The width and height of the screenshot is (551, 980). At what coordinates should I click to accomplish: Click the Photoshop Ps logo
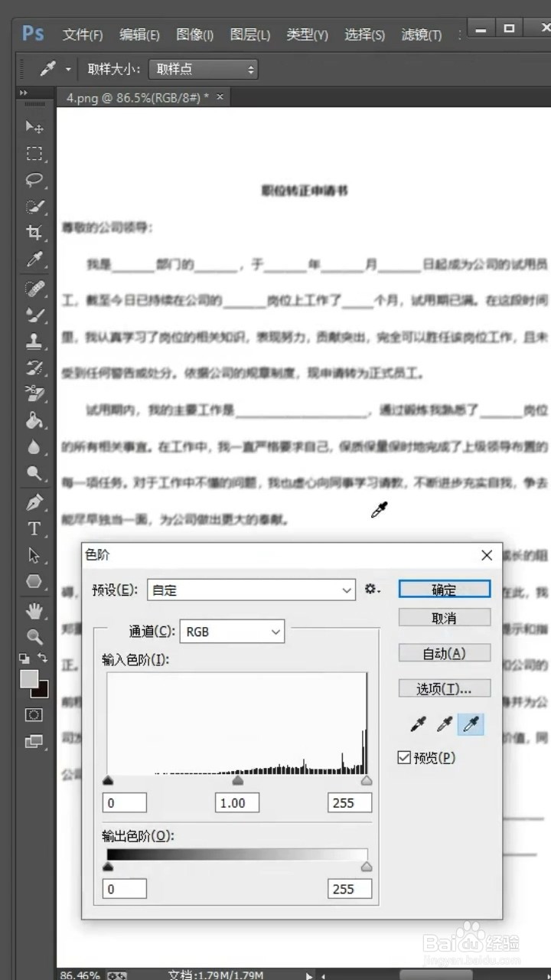(33, 34)
